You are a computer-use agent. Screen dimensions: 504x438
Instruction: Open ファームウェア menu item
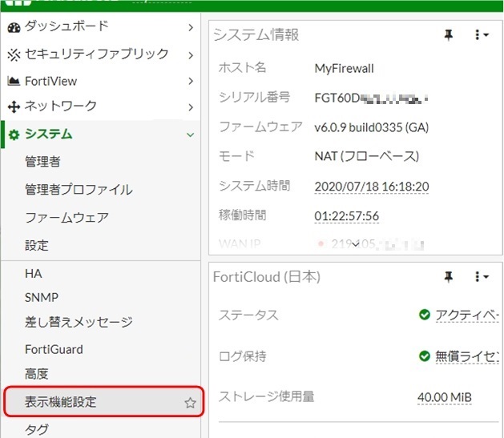point(67,218)
